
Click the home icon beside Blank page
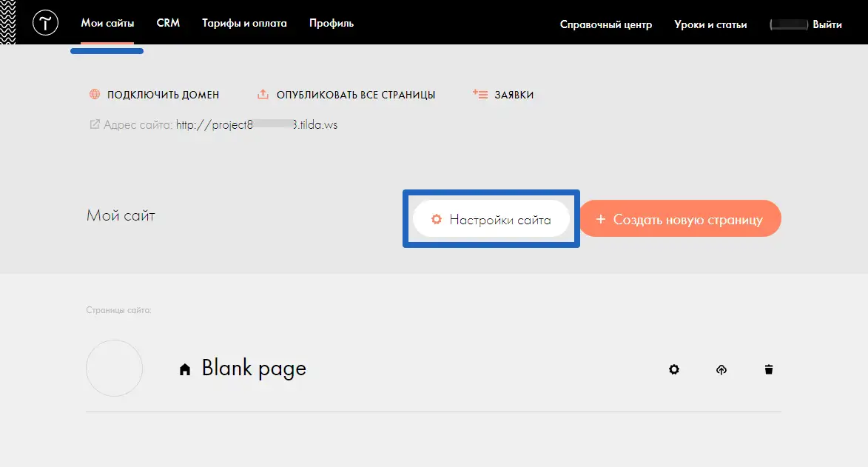point(185,369)
